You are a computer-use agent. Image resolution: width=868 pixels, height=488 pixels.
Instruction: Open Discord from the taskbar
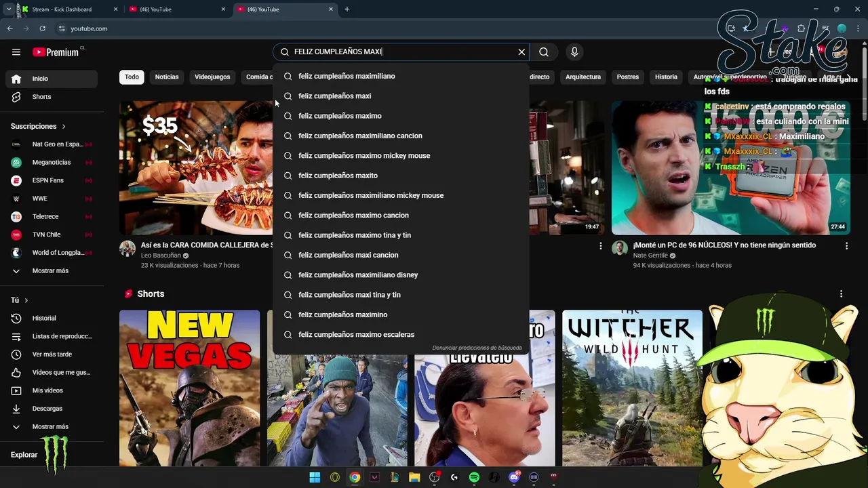click(514, 477)
